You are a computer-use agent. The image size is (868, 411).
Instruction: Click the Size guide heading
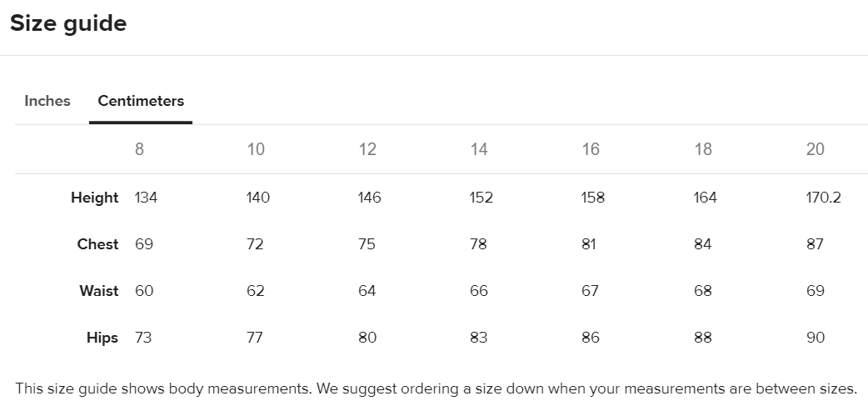(x=68, y=23)
